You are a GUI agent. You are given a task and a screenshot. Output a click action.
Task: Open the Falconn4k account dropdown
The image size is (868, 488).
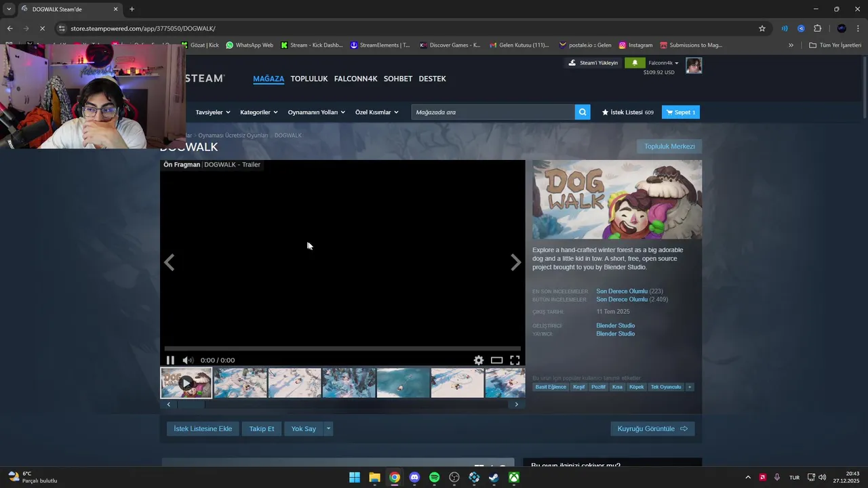[x=663, y=63]
